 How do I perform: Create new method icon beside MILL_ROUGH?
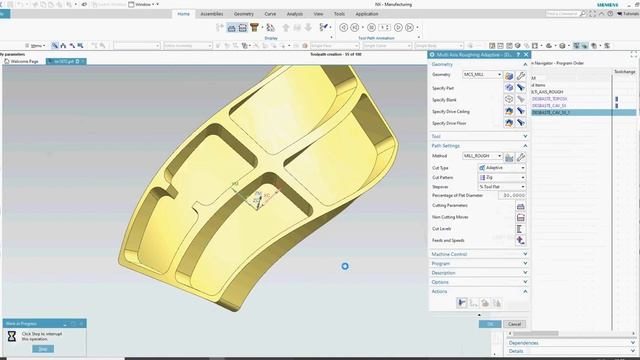coord(509,157)
